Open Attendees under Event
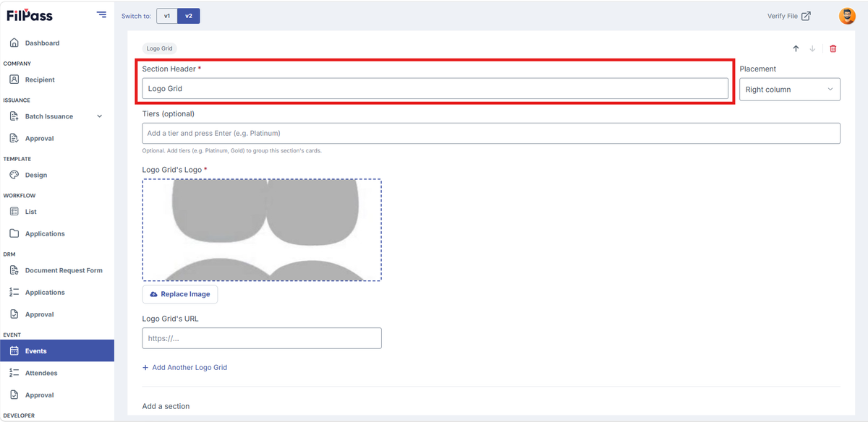The image size is (868, 422). click(x=57, y=373)
